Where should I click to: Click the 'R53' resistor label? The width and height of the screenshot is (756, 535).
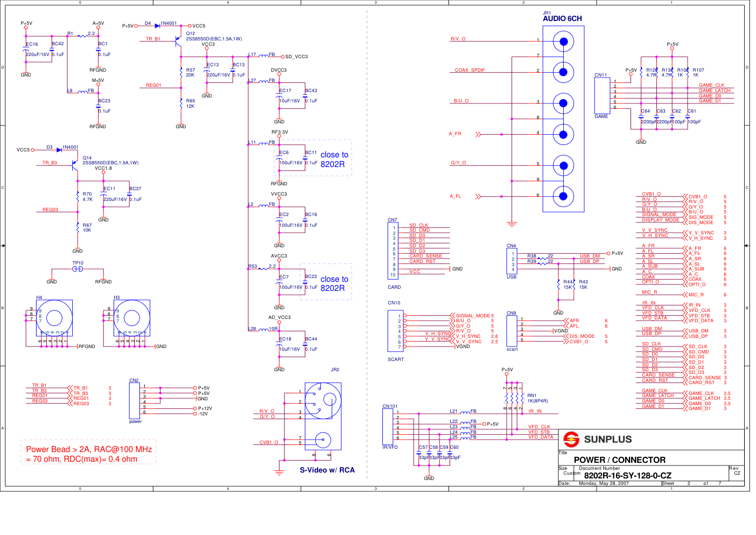253,266
